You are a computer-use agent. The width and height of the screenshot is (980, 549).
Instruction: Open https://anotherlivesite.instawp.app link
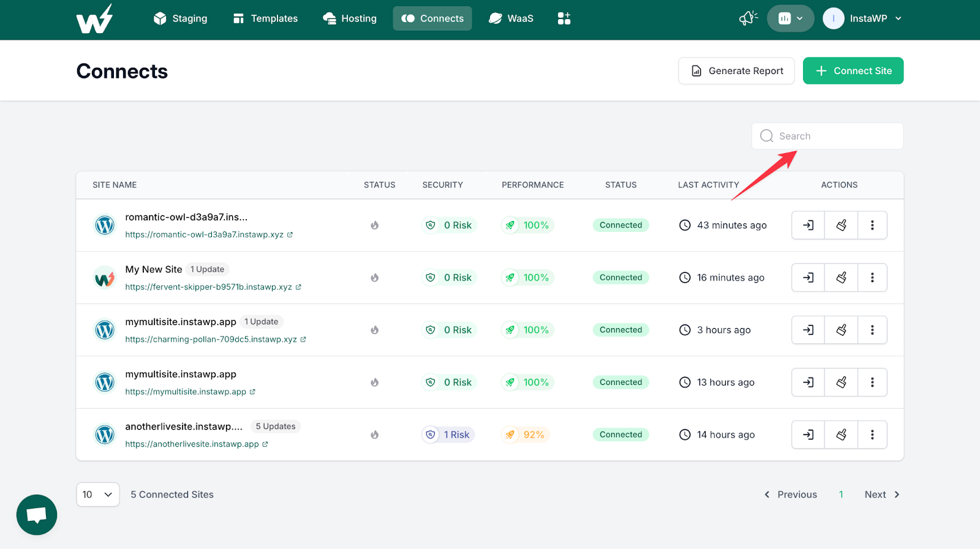197,444
